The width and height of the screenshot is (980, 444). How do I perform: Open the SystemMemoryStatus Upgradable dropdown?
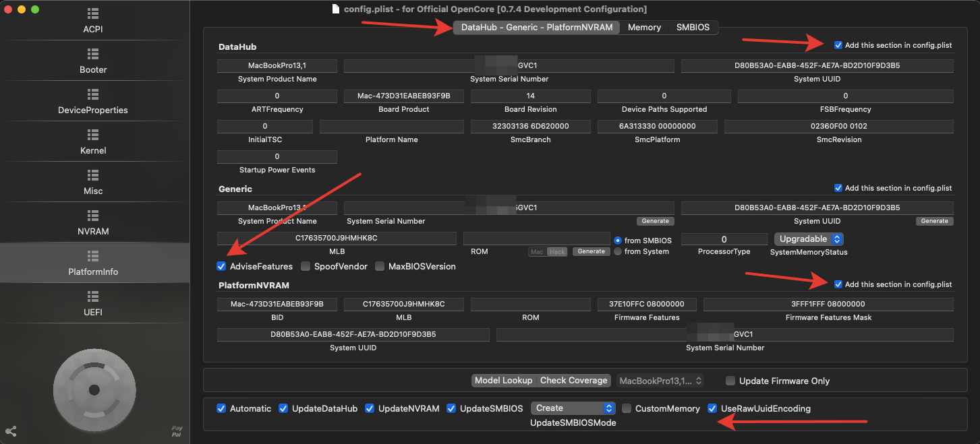[809, 239]
